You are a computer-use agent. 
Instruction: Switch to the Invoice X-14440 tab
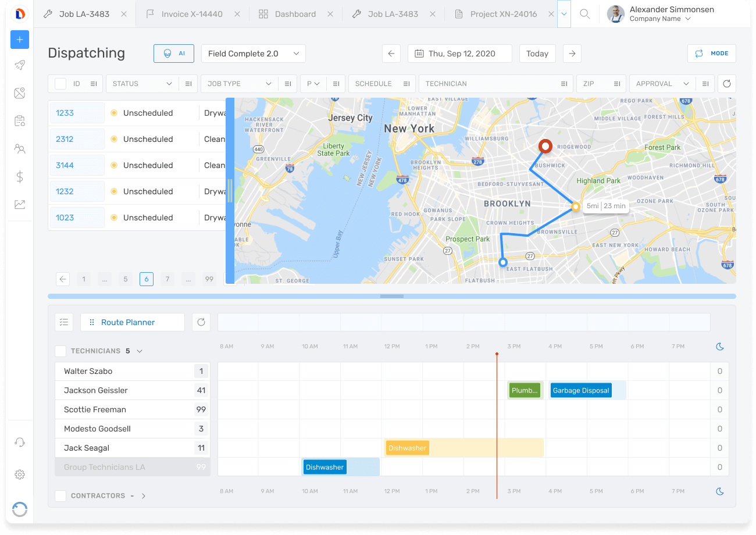click(191, 14)
